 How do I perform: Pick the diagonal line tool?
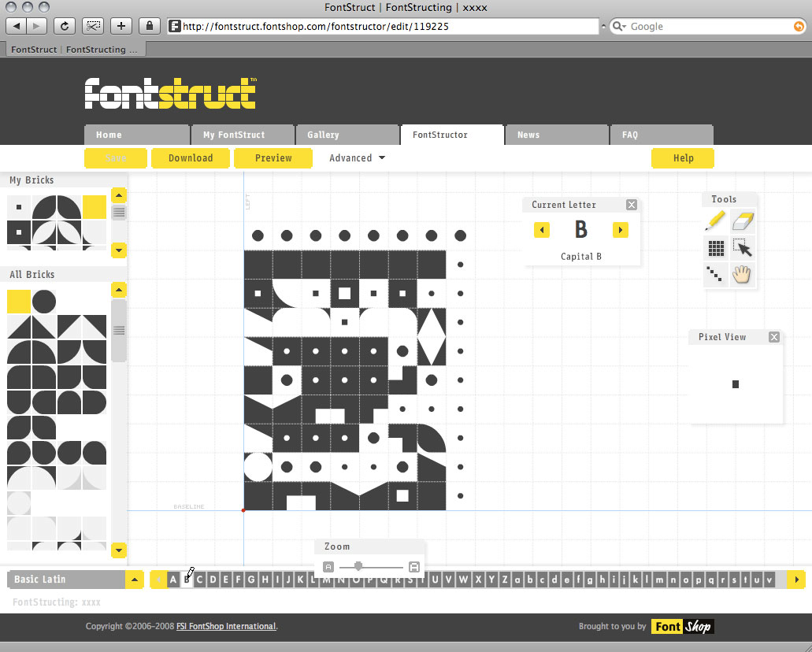[715, 274]
